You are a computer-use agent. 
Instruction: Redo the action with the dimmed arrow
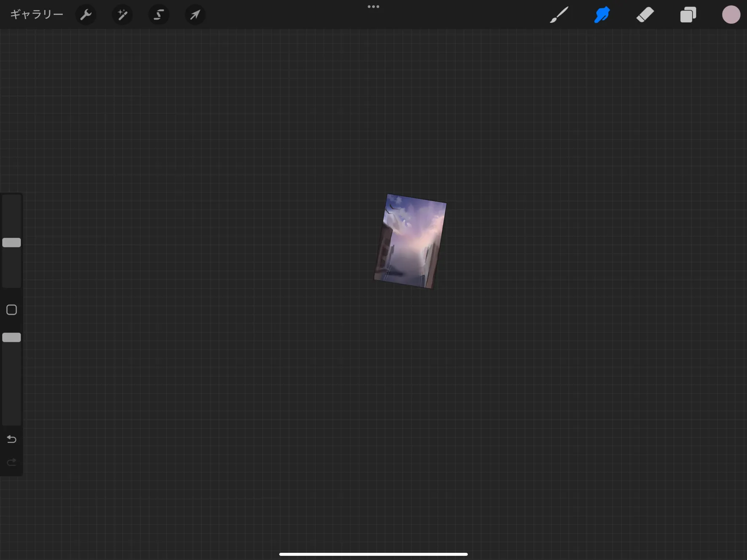[x=11, y=462]
